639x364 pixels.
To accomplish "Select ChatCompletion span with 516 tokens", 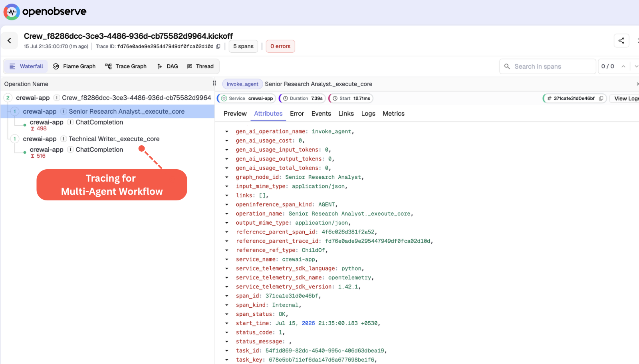I will pos(107,152).
